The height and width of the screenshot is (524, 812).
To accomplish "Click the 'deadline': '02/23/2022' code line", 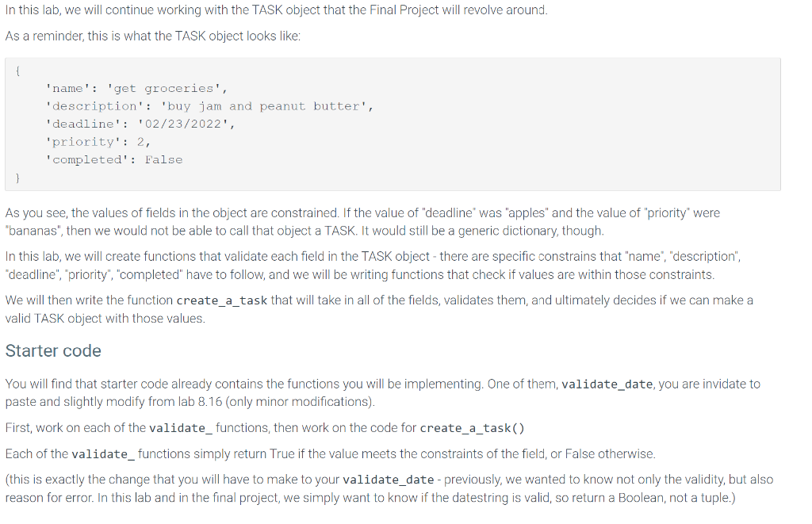I will point(140,124).
